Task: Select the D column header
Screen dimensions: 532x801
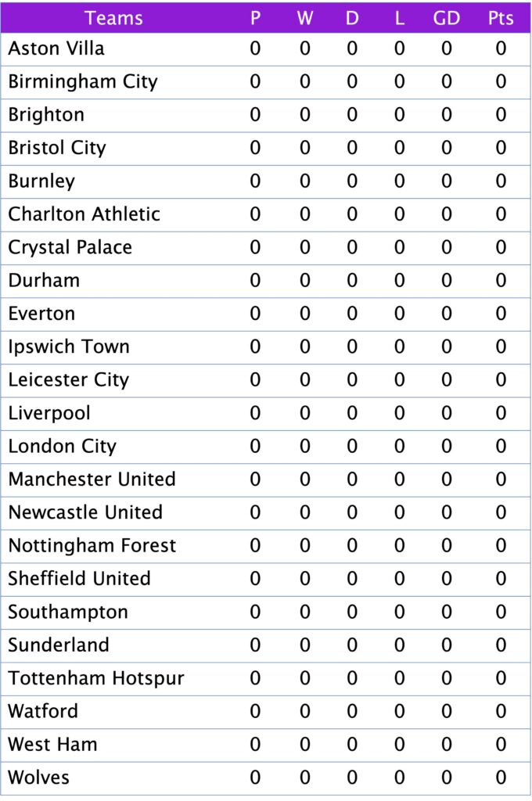Action: pyautogui.click(x=351, y=19)
